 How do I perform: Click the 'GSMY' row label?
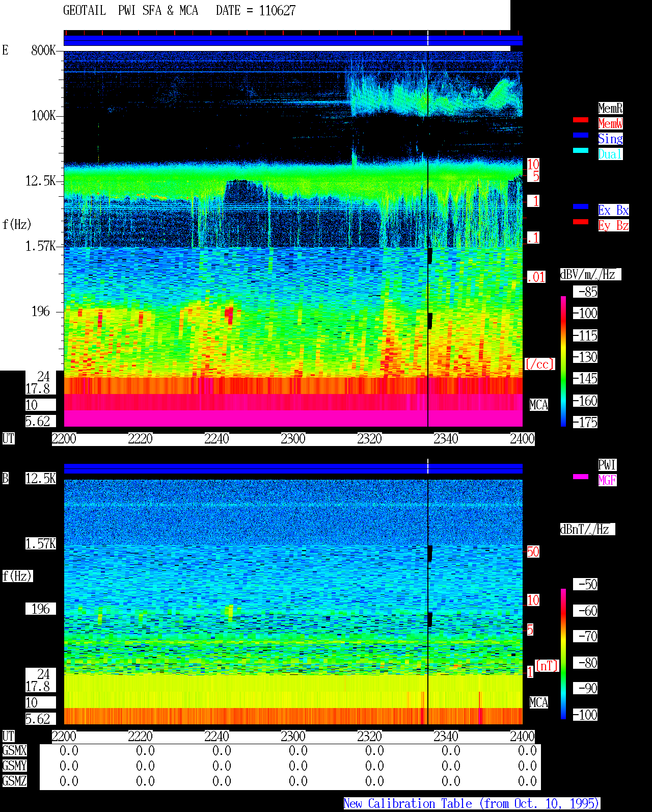click(x=14, y=766)
